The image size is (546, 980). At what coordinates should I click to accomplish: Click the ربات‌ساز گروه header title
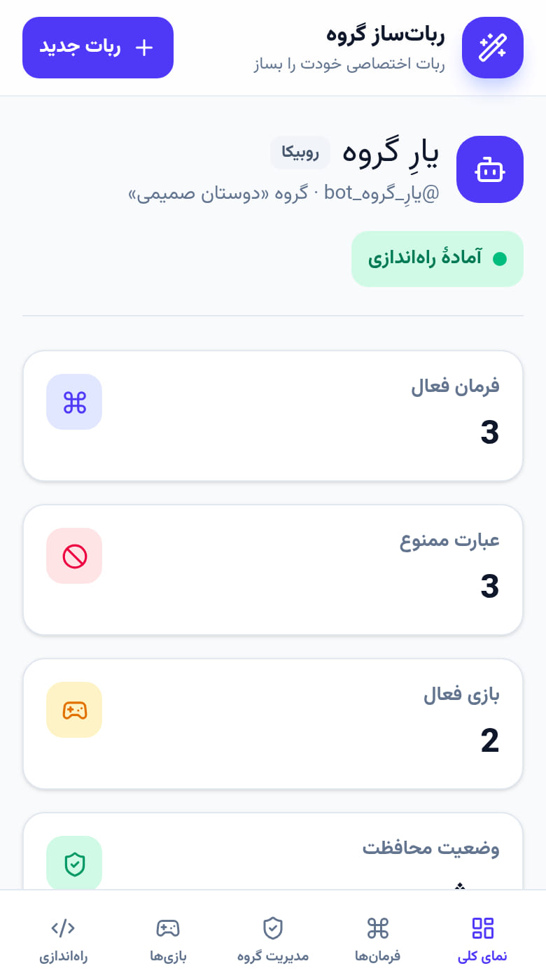[386, 34]
